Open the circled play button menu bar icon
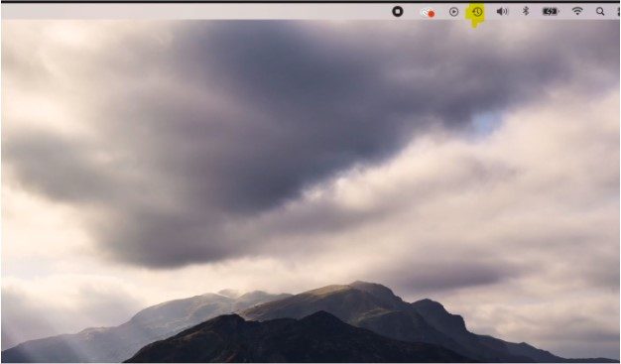 click(x=454, y=12)
